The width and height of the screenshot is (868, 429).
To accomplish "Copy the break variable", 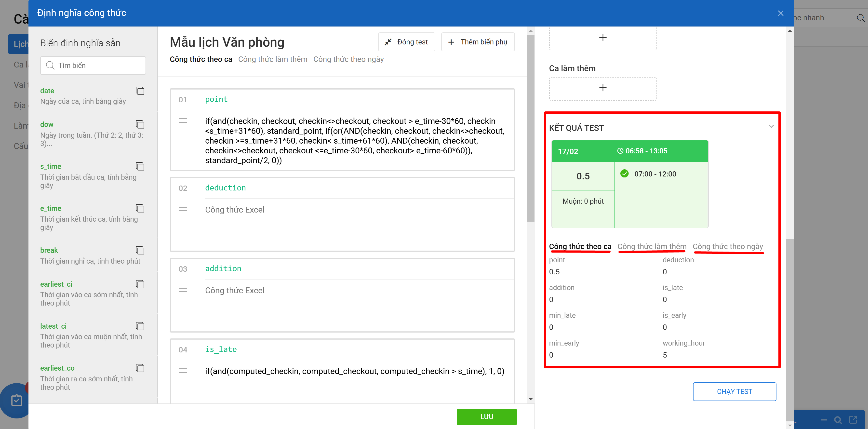I will [140, 250].
